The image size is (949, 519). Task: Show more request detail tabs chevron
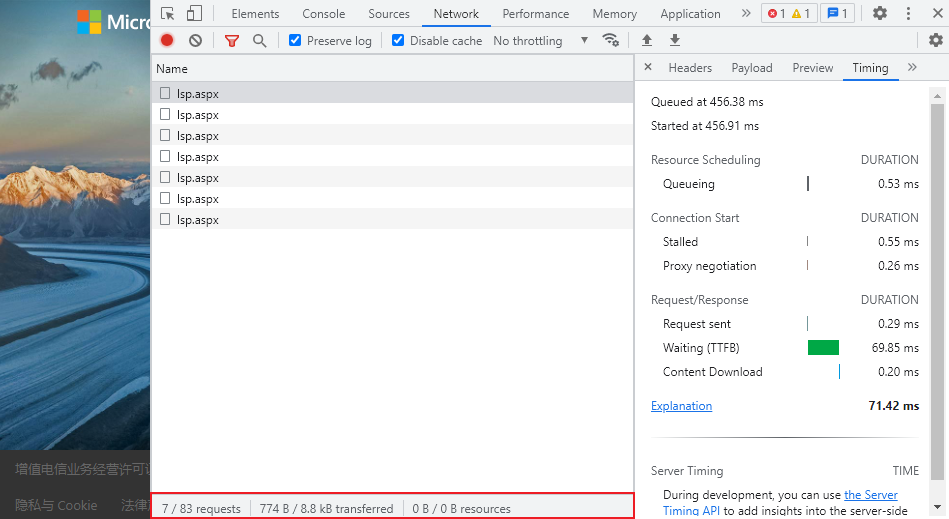912,68
